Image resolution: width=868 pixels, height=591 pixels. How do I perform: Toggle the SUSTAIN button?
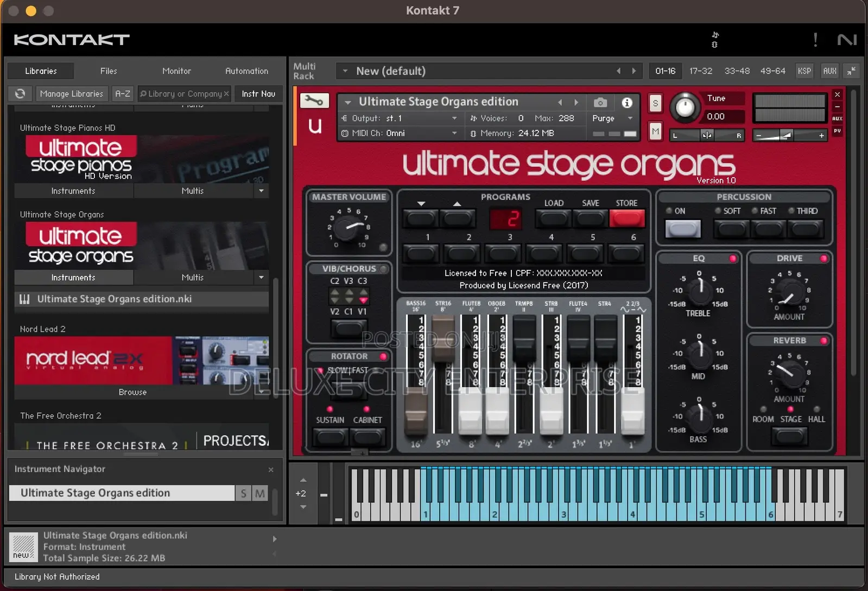coord(330,437)
